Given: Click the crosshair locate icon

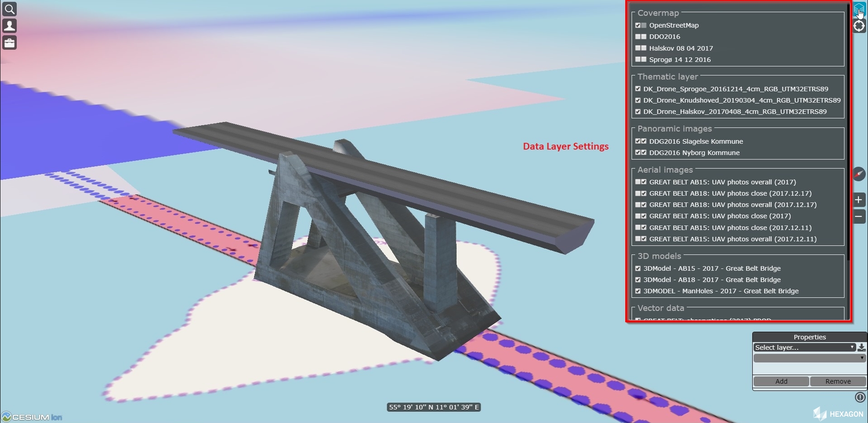Looking at the screenshot, I should coord(859,26).
